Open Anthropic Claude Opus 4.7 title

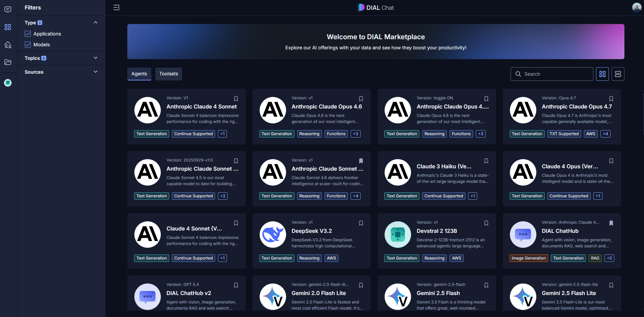(x=577, y=107)
